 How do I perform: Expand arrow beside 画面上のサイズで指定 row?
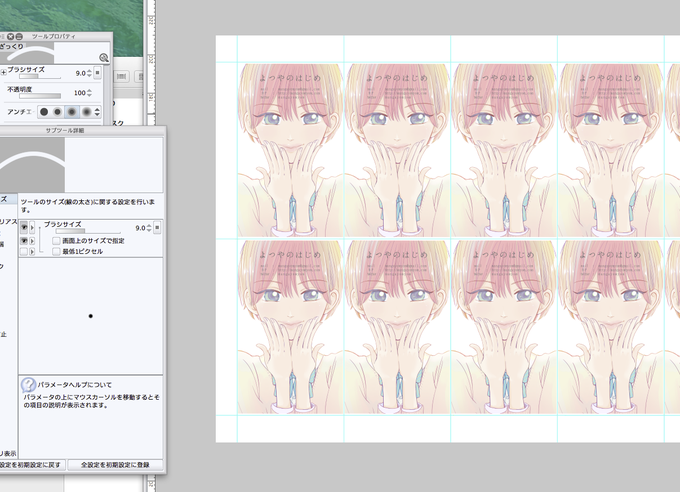point(32,240)
